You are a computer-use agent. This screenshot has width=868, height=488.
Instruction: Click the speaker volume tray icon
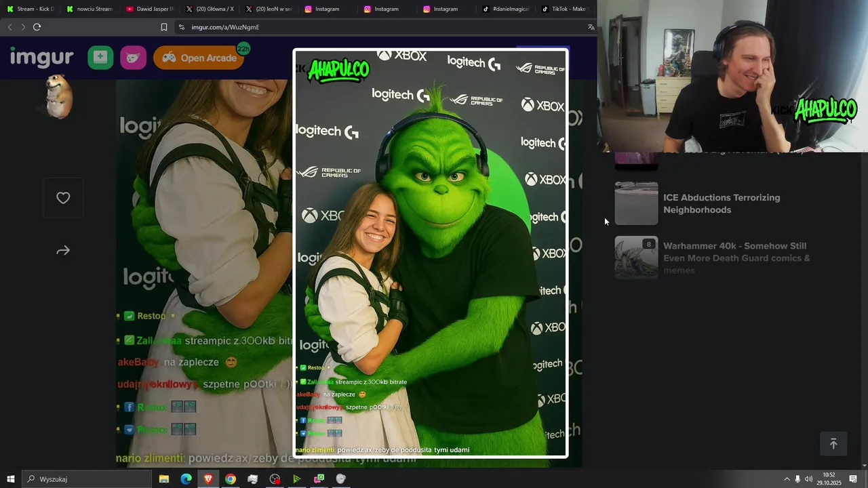(808, 479)
